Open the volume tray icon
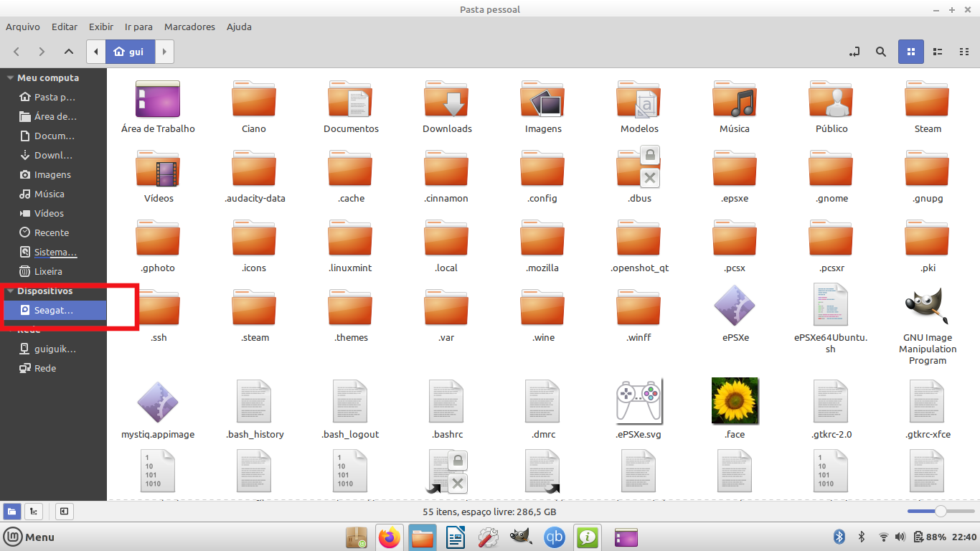980x551 pixels. [900, 537]
